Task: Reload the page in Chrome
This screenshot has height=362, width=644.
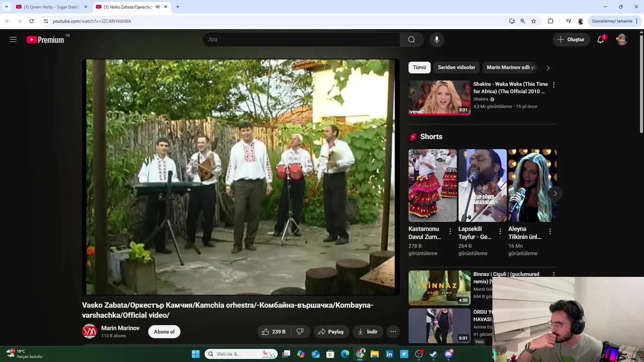Action: (31, 21)
